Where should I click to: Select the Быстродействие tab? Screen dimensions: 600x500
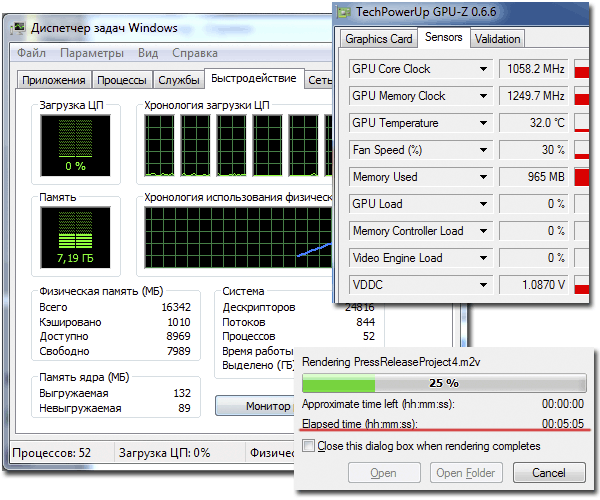point(254,78)
